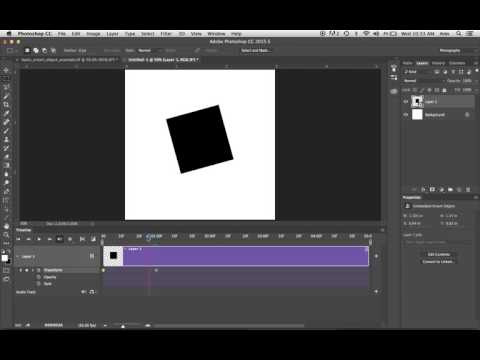Hide the Background layer eye icon
Viewport: 480px width, 360px height.
pyautogui.click(x=406, y=115)
